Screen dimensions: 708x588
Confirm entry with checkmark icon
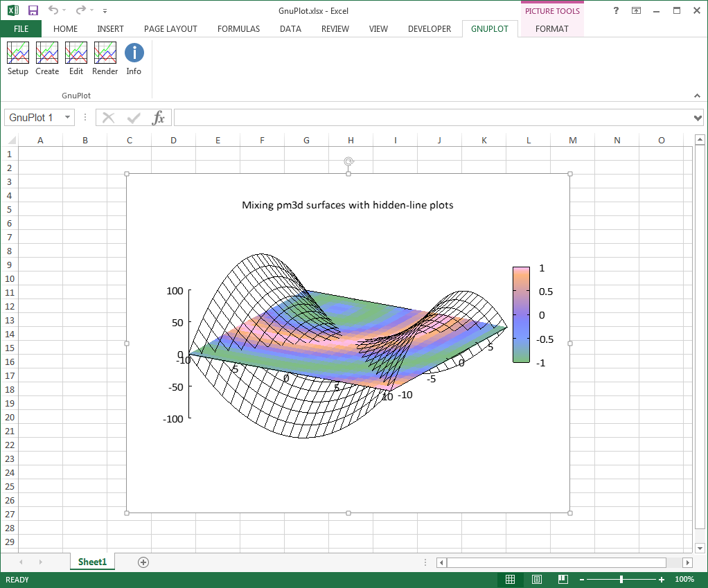pyautogui.click(x=134, y=118)
